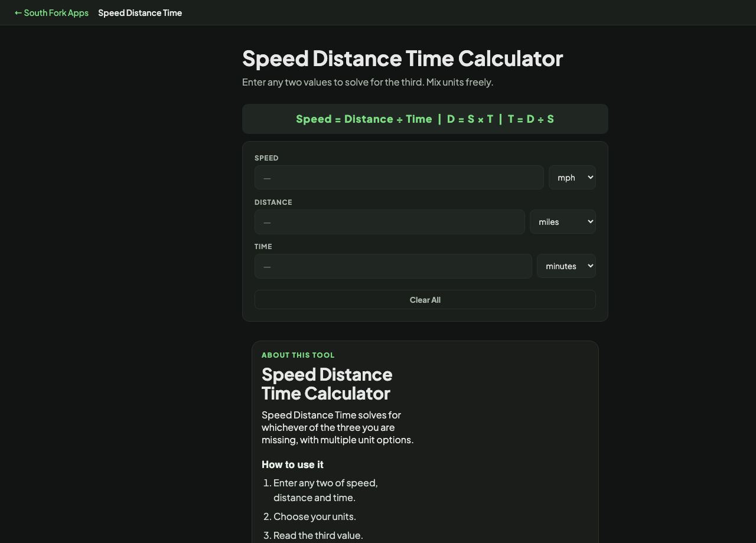Open the mph speed unit dropdown
The width and height of the screenshot is (756, 543).
tap(572, 178)
